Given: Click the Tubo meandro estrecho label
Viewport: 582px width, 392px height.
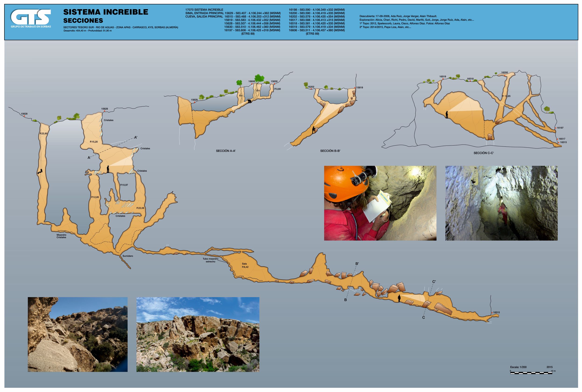Looking at the screenshot, I should coord(210,260).
